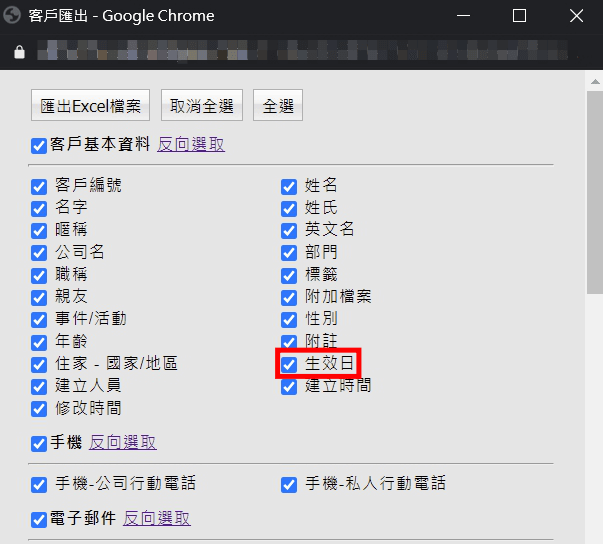Toggle the 公司名 checkbox
603x544 pixels.
click(39, 253)
